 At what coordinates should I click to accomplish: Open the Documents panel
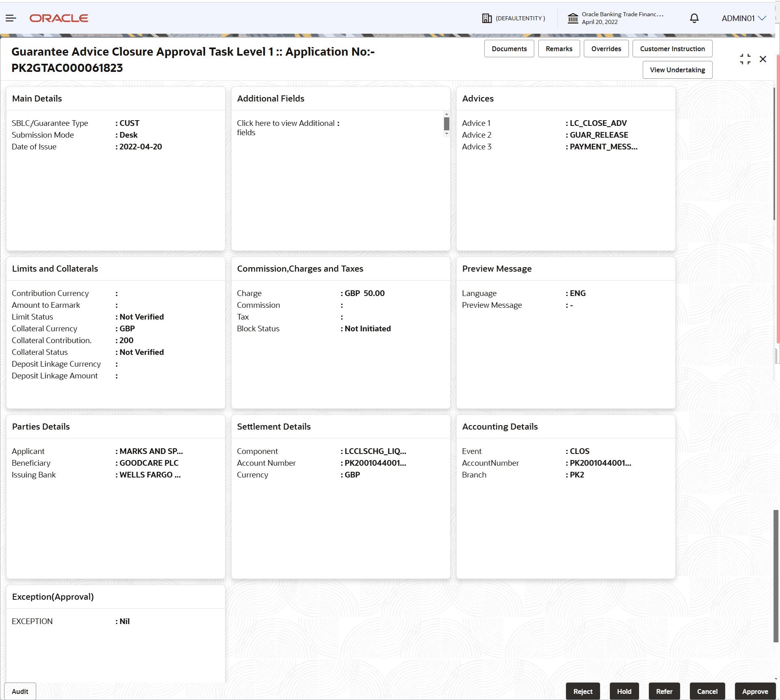(509, 48)
